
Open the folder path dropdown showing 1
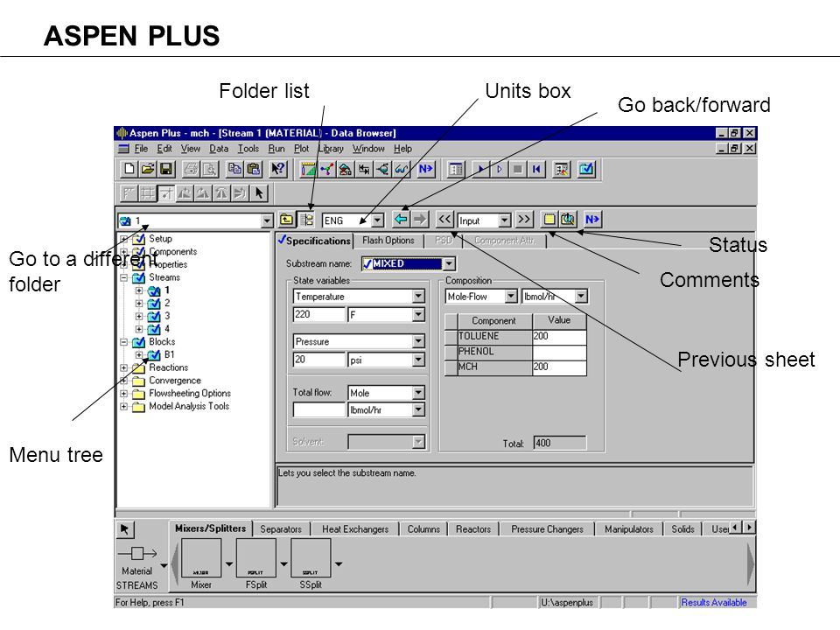267,220
